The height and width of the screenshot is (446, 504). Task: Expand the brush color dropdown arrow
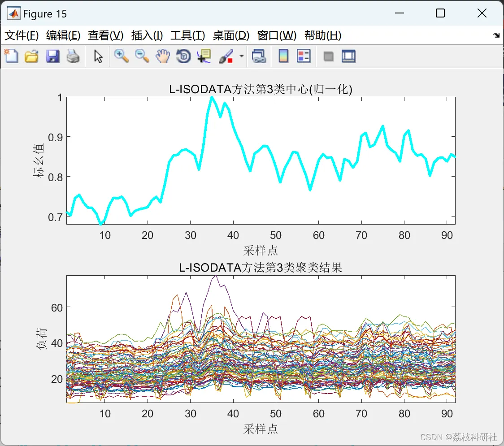(241, 56)
